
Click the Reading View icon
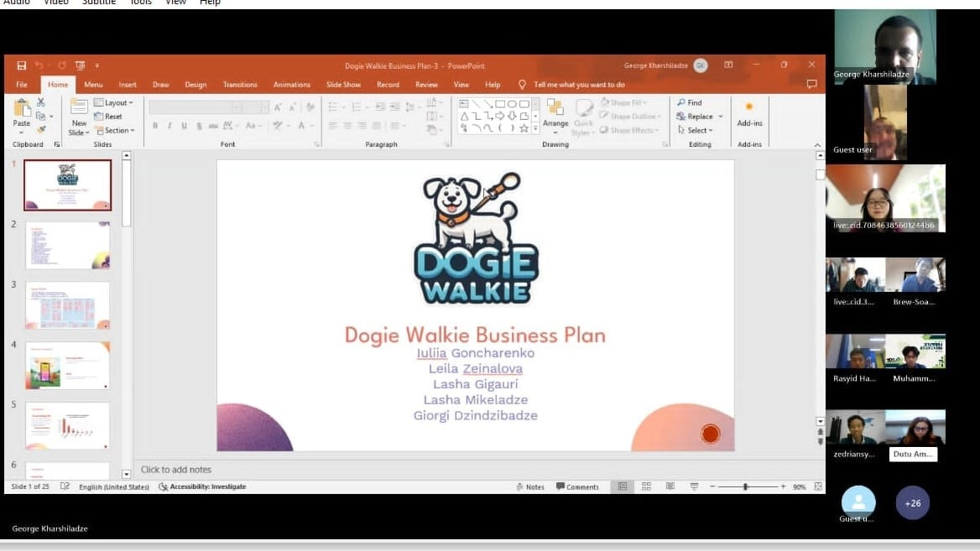670,486
